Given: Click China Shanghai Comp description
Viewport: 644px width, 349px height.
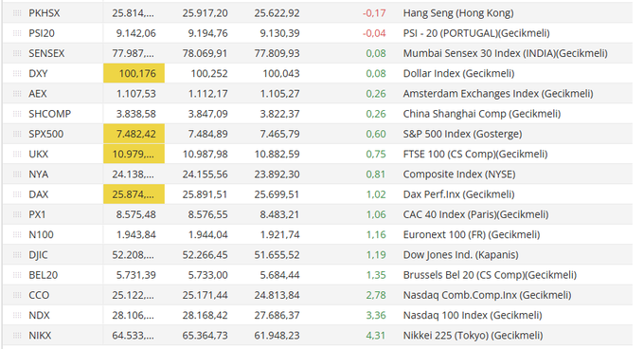Looking at the screenshot, I should click(x=482, y=114).
